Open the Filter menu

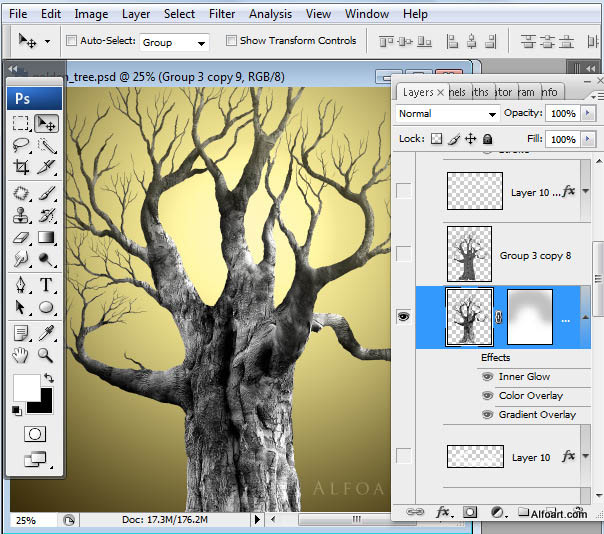point(222,14)
